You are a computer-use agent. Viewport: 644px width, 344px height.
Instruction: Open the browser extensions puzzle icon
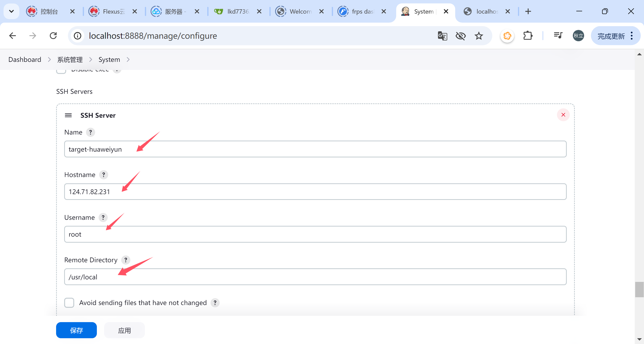coord(528,36)
